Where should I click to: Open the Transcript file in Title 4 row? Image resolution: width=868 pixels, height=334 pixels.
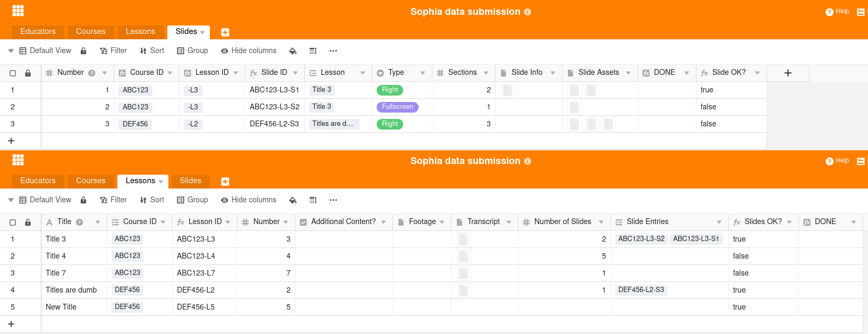click(463, 256)
